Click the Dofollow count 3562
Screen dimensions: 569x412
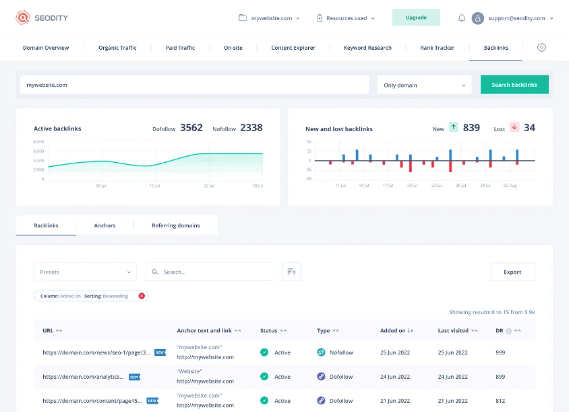pyautogui.click(x=191, y=127)
